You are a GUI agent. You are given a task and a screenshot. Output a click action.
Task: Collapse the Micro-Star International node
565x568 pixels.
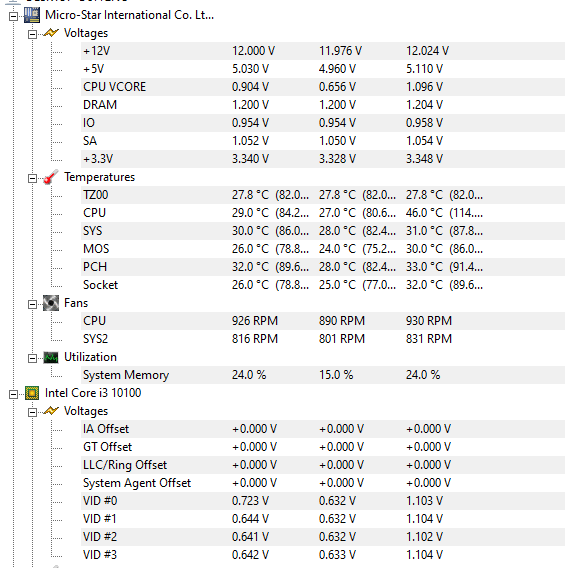tap(13, 16)
